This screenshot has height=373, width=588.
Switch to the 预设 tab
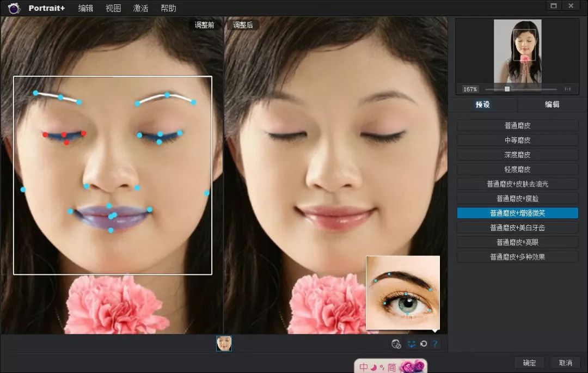click(482, 105)
